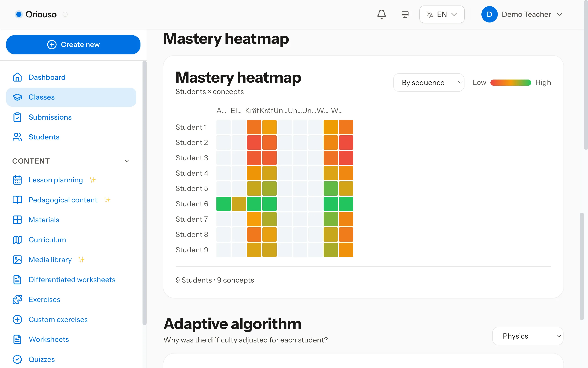This screenshot has width=588, height=368.
Task: Click Student 2 last-column red heatmap cell
Action: pos(346,142)
